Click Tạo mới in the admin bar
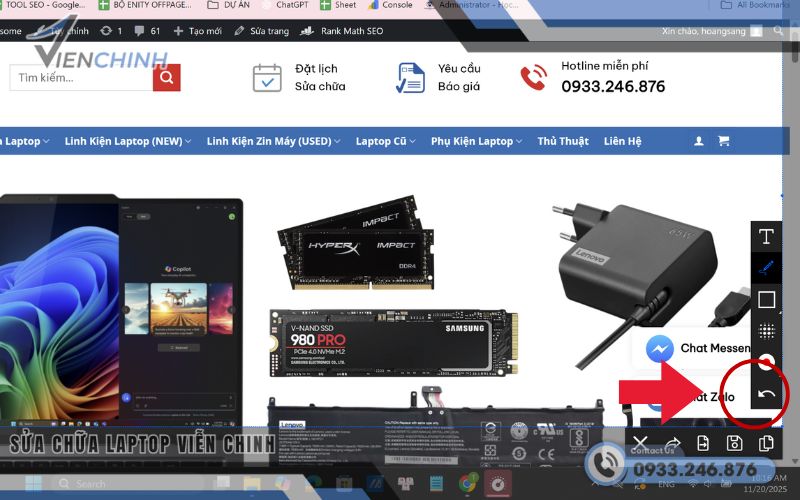The width and height of the screenshot is (800, 500). [197, 31]
